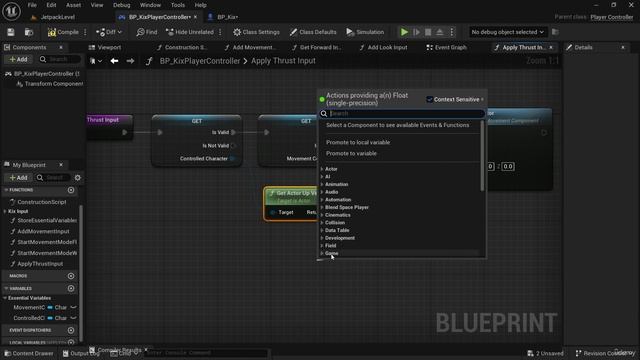Viewport: 640px width, 360px height.
Task: Start Simulation mode
Action: point(365,32)
